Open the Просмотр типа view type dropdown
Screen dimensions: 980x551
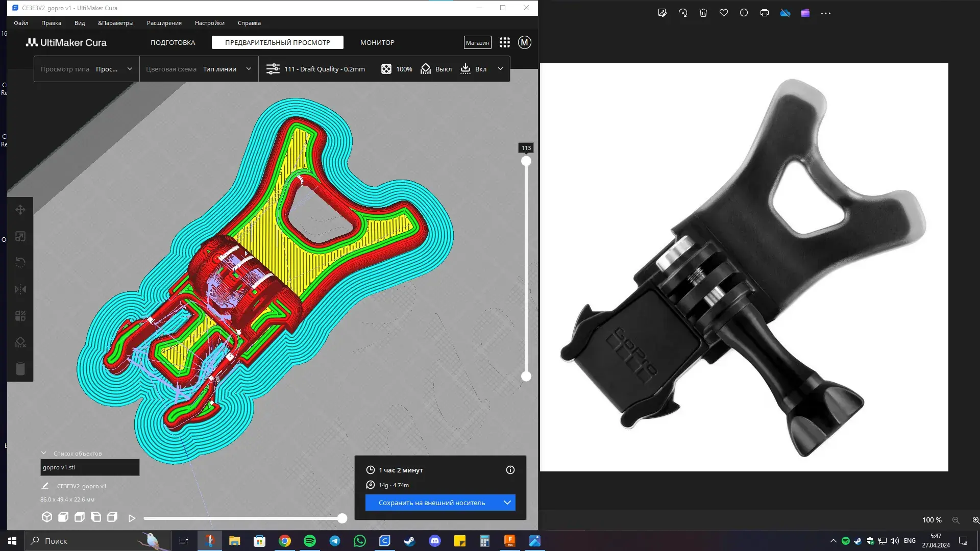coord(87,69)
